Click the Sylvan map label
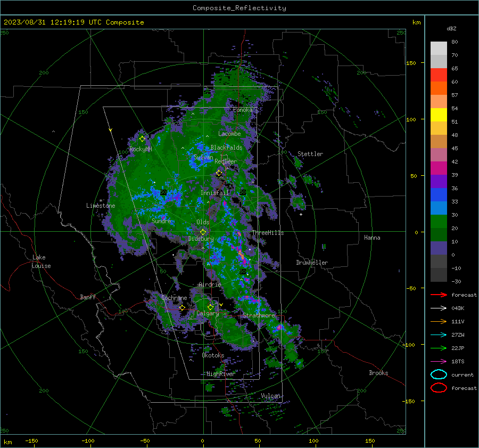The image size is (479, 448). (x=203, y=157)
